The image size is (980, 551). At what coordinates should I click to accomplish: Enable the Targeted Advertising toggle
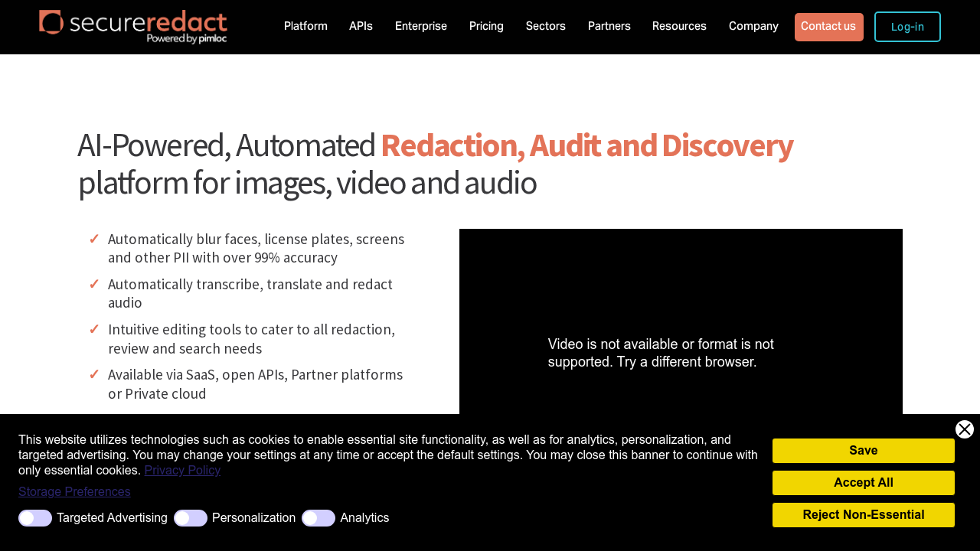point(35,517)
